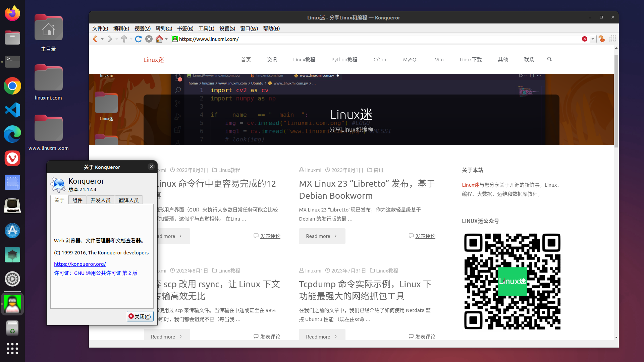Open Files manager from the dock

[x=12, y=38]
